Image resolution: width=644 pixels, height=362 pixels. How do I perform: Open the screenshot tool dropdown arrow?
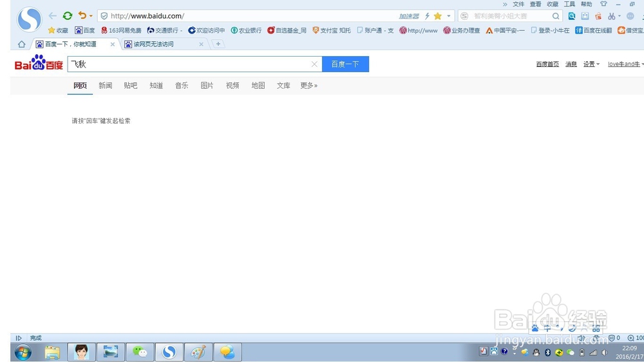tap(620, 16)
